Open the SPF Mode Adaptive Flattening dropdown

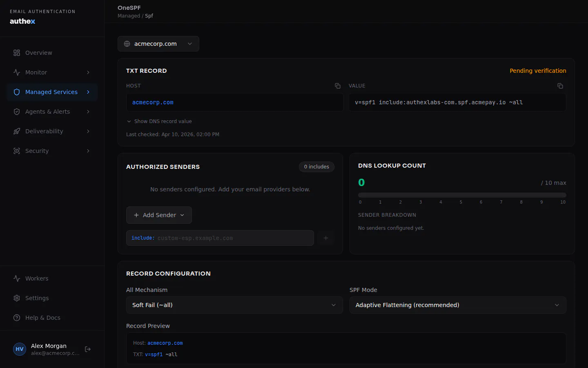[458, 305]
